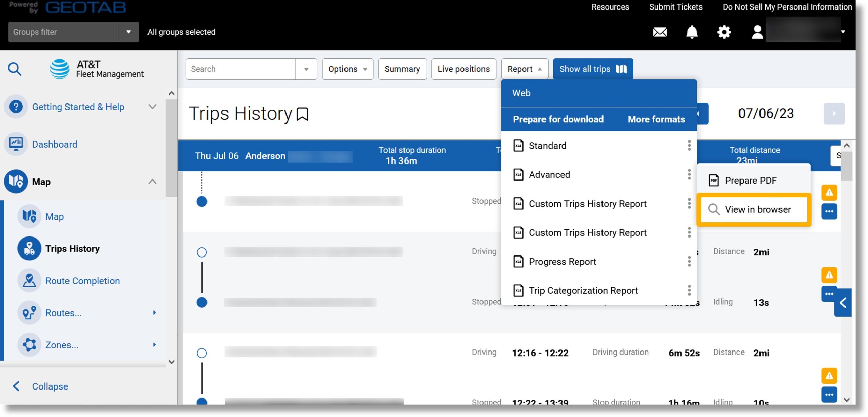Click the Zones icon in sidebar
Viewport: 868px width, 417px height.
[29, 345]
